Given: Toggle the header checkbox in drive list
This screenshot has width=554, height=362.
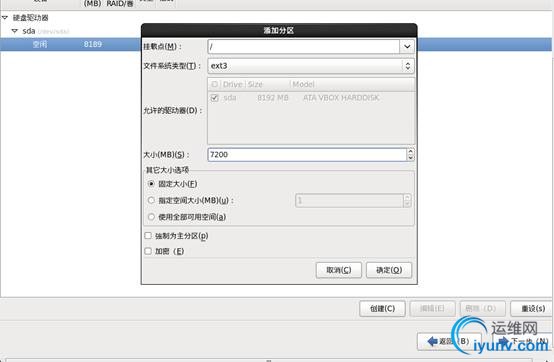Looking at the screenshot, I should click(214, 84).
